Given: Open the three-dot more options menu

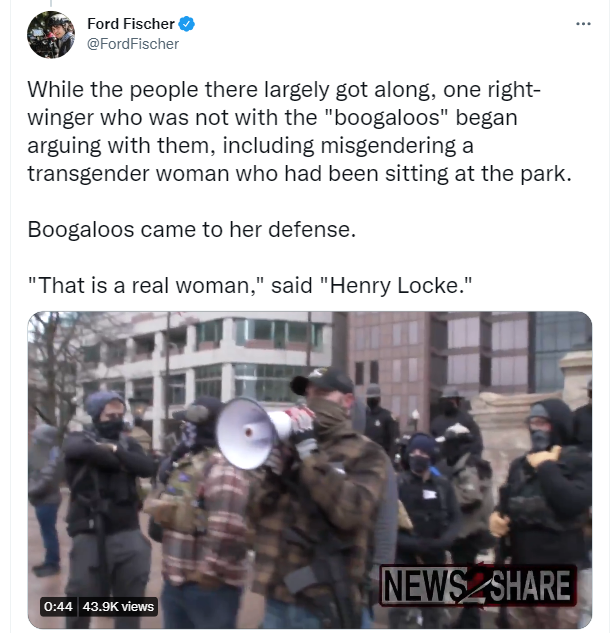Looking at the screenshot, I should (583, 24).
